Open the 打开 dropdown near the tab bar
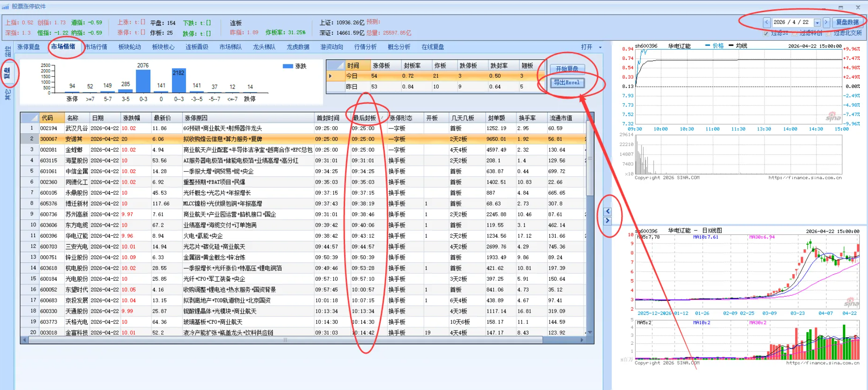This screenshot has width=868, height=390. point(600,47)
